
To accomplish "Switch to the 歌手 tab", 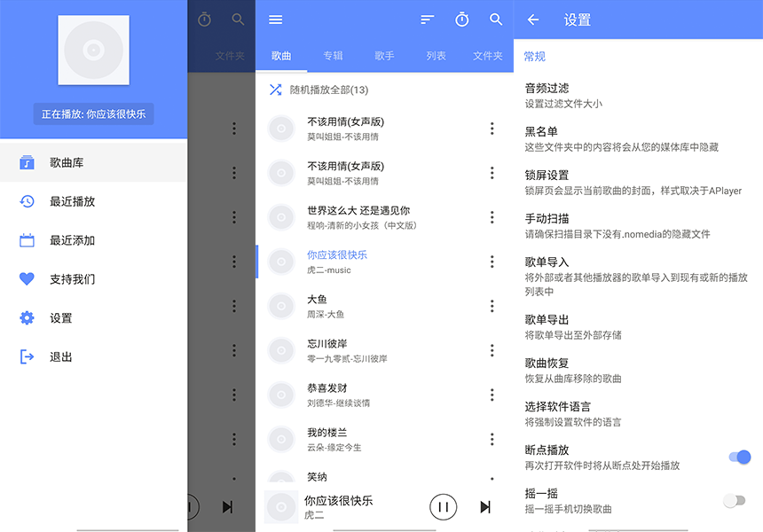I will (384, 56).
